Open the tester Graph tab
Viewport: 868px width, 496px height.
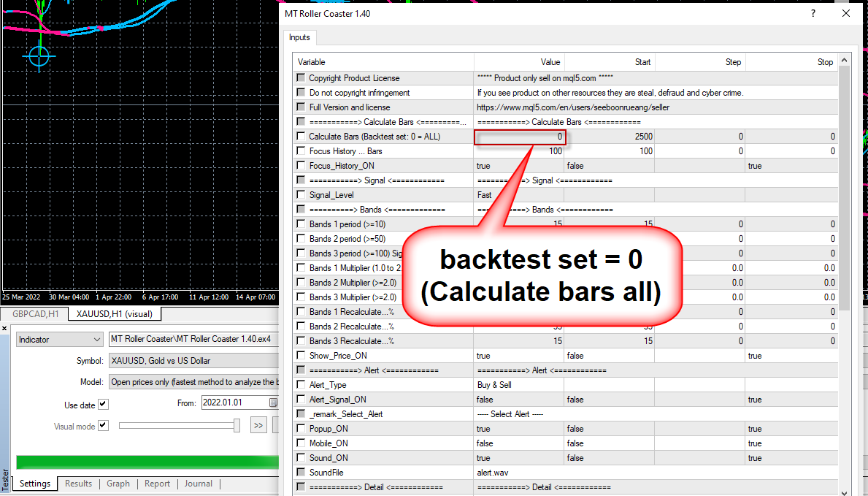tap(118, 484)
